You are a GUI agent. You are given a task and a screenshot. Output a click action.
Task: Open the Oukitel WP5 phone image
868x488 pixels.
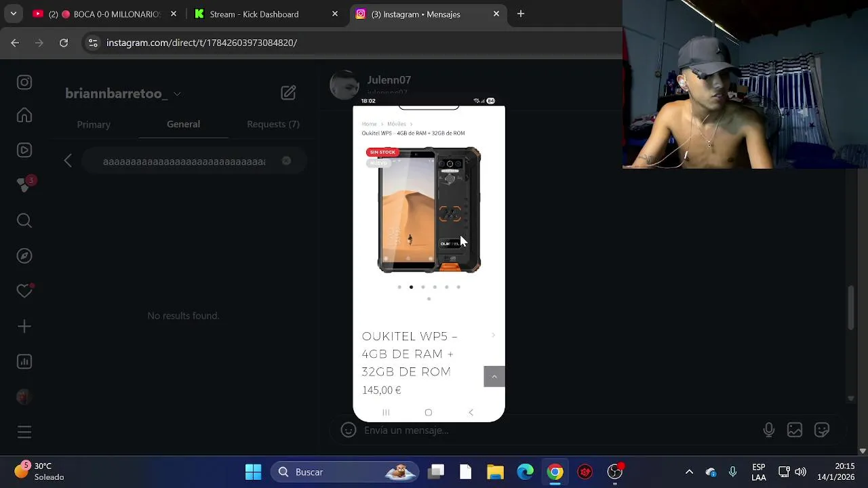tap(429, 209)
